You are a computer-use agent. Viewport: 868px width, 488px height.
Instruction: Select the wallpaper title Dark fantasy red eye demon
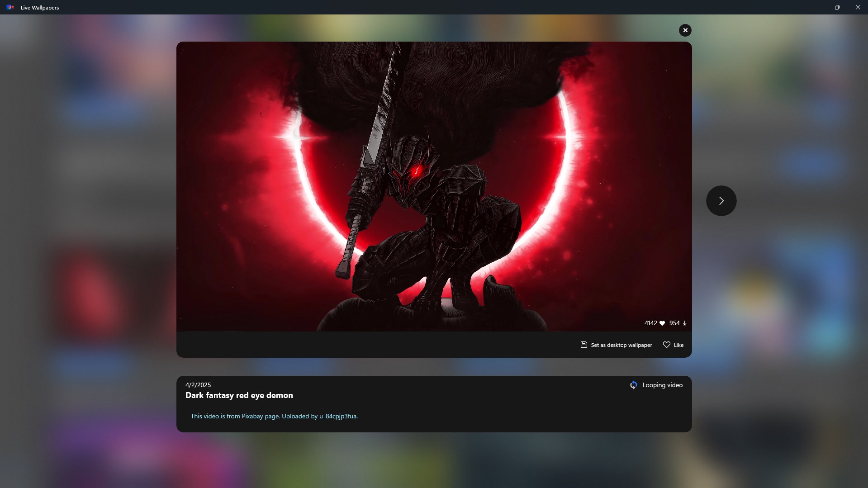[x=239, y=395]
